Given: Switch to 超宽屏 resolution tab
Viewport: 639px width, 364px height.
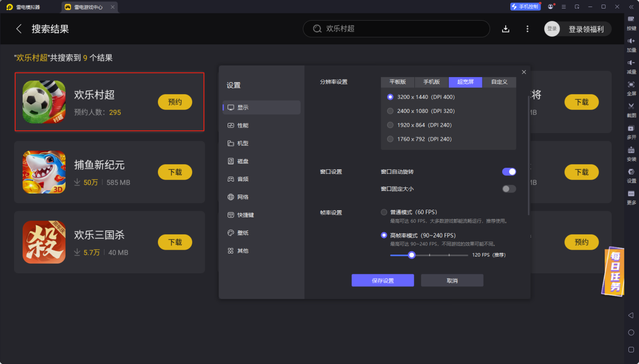Looking at the screenshot, I should [465, 82].
